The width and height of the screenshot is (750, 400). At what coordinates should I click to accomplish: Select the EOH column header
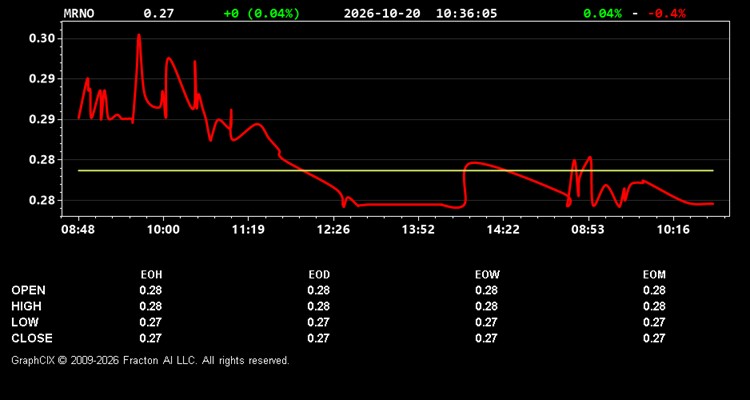[151, 275]
